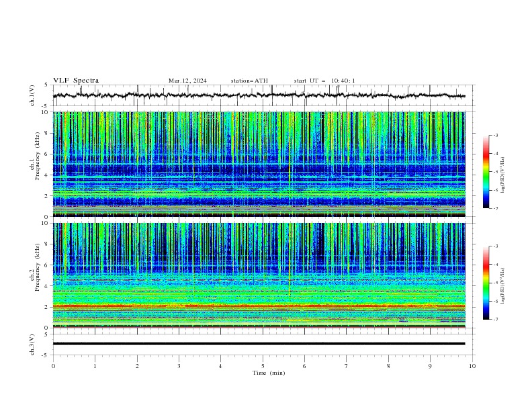This screenshot has height=411, width=532.
Task: Click the '-3' label on ch.1 colorbar
Action: click(495, 135)
